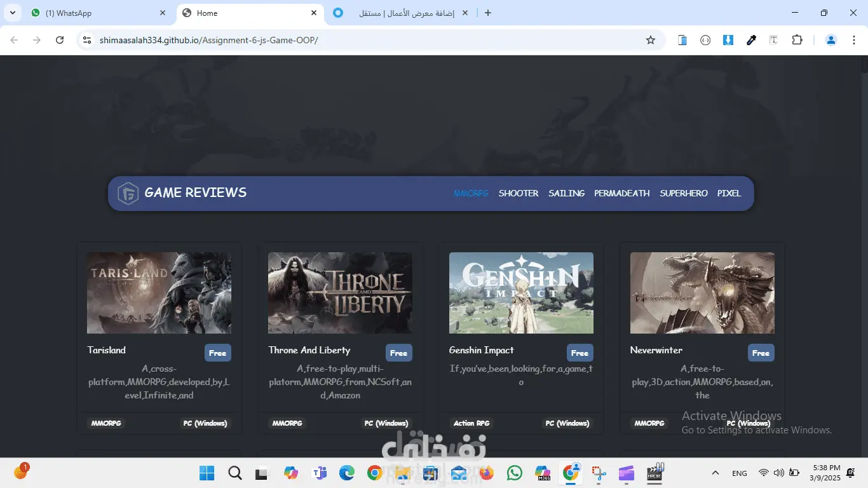Select the SAILING category

coord(567,193)
